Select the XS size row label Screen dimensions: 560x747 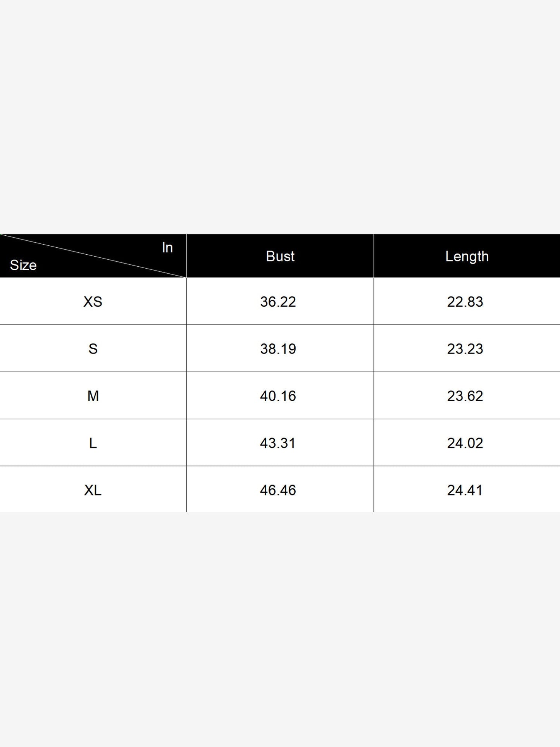(x=93, y=302)
